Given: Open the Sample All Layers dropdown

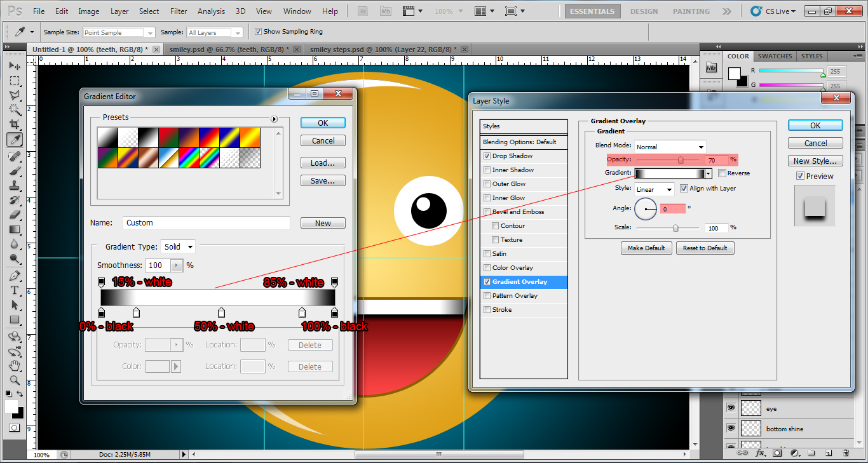Looking at the screenshot, I should pos(215,32).
